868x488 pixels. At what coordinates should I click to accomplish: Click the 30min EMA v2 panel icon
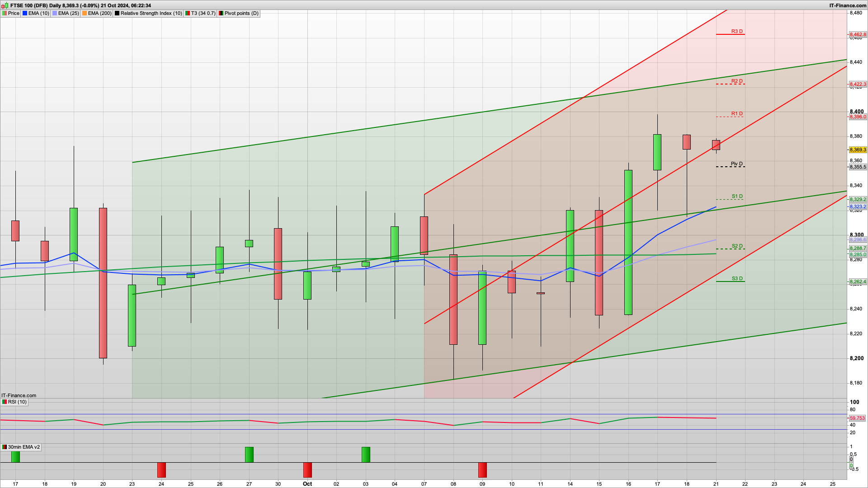(5, 447)
